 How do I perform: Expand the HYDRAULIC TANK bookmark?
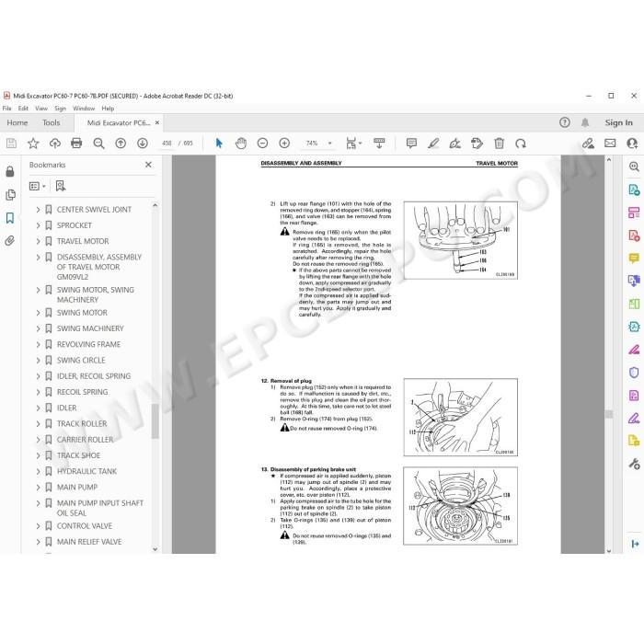click(38, 471)
